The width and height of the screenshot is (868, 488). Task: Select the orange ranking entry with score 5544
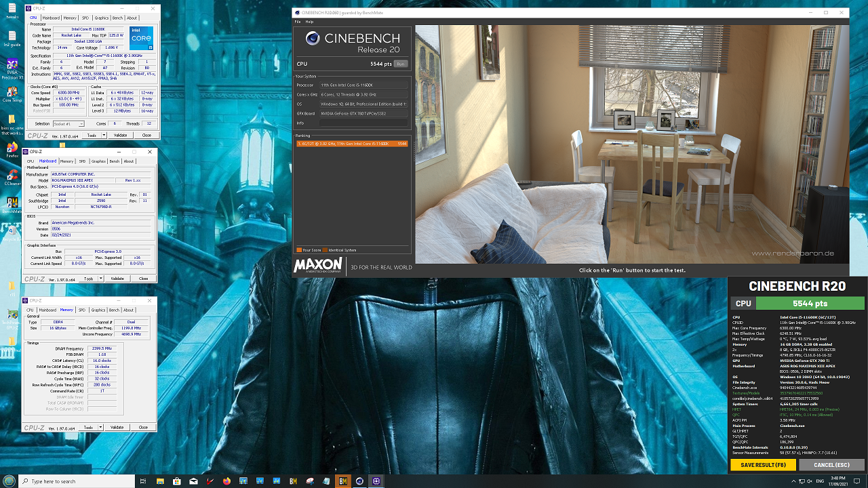click(x=352, y=144)
